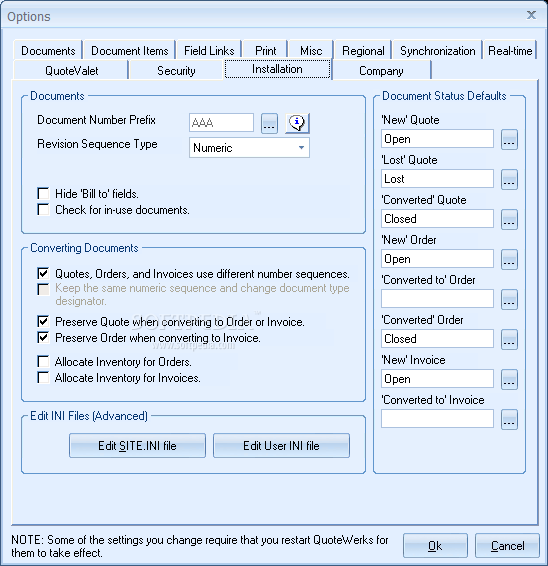Open the browse button for Document Number Prefix
548x566 pixels.
269,123
